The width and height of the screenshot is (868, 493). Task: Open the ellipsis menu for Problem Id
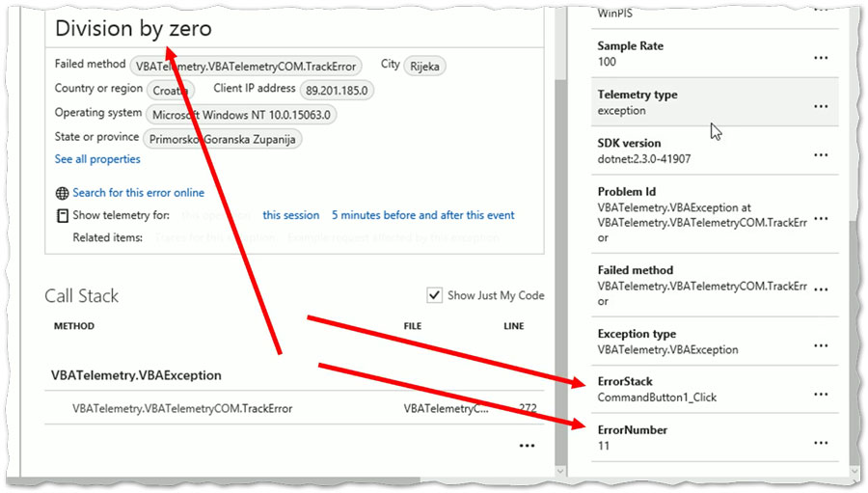point(821,219)
